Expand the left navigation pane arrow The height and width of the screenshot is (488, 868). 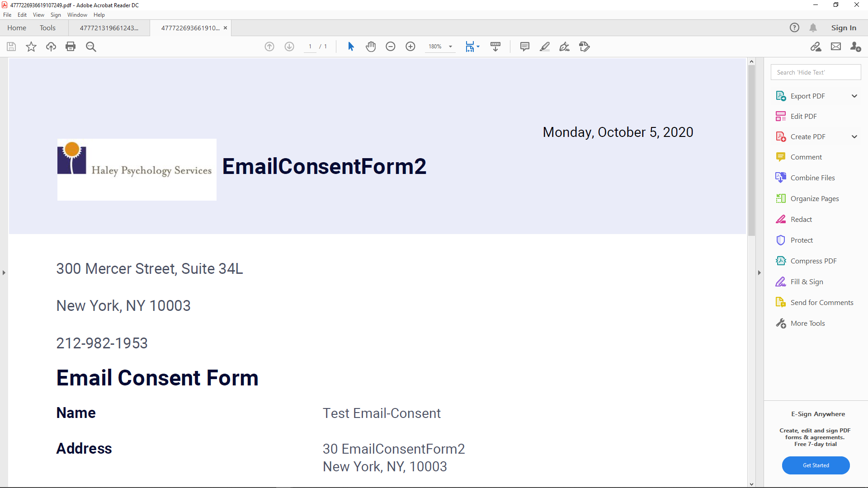(x=4, y=273)
